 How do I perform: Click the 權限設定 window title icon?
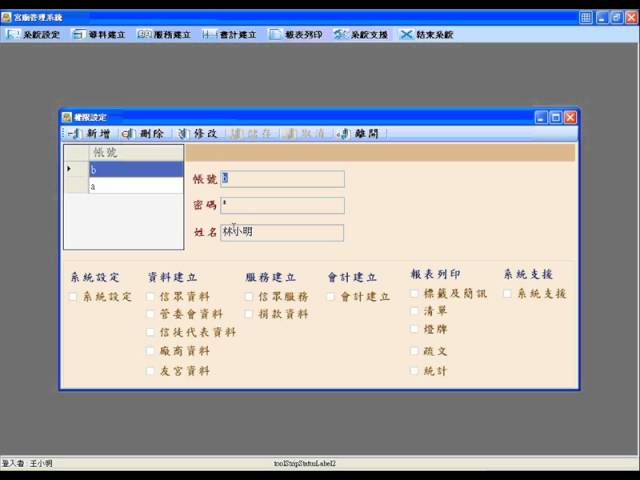click(67, 118)
